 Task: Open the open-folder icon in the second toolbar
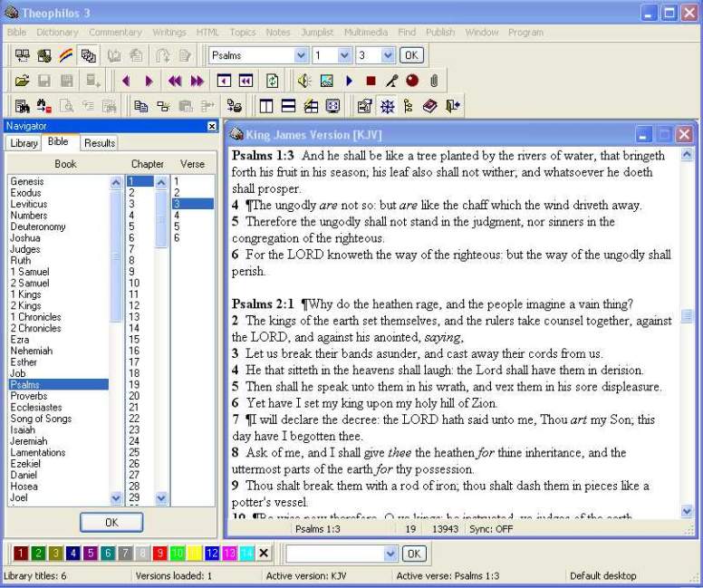pyautogui.click(x=22, y=81)
